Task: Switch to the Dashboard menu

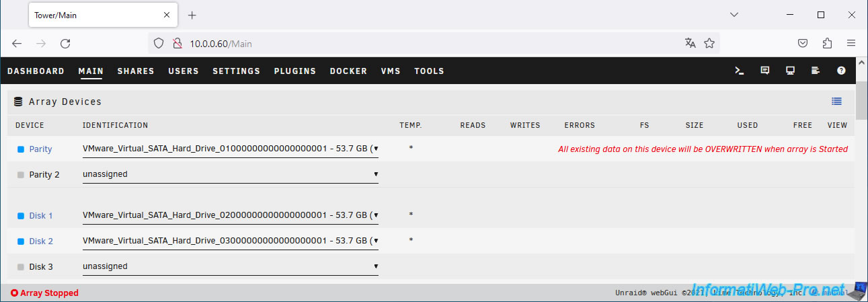Action: pos(36,71)
